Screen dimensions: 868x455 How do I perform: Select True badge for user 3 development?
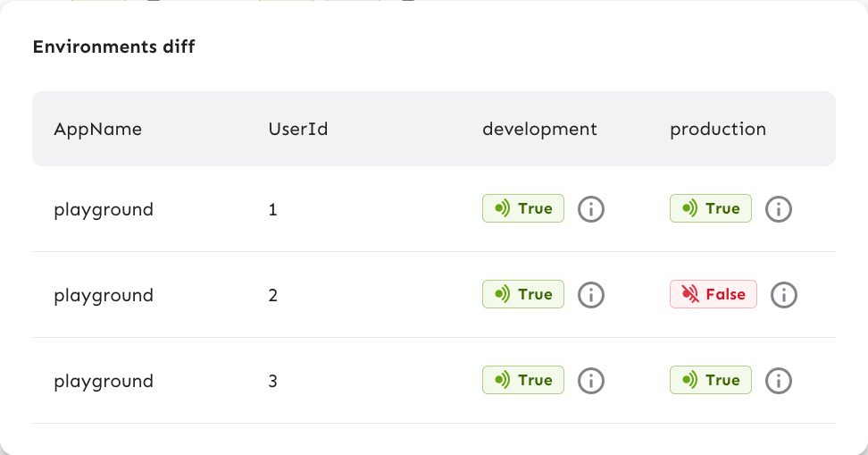pos(523,380)
